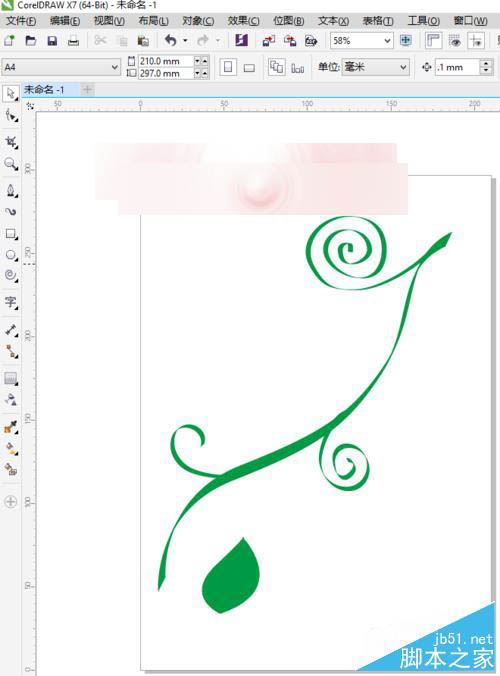Open the 文件(F) menu
This screenshot has height=676, width=500.
(21, 21)
